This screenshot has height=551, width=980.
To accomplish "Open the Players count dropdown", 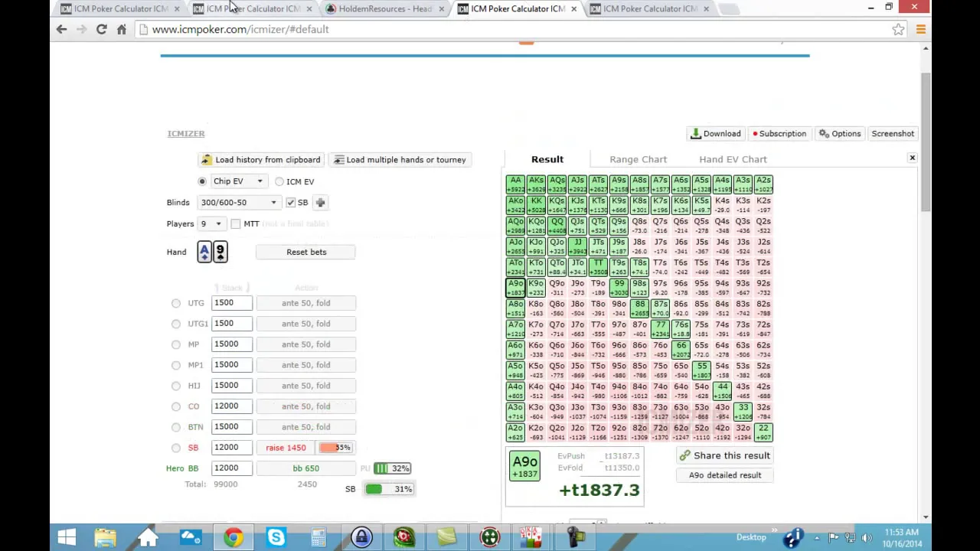I will [x=211, y=223].
